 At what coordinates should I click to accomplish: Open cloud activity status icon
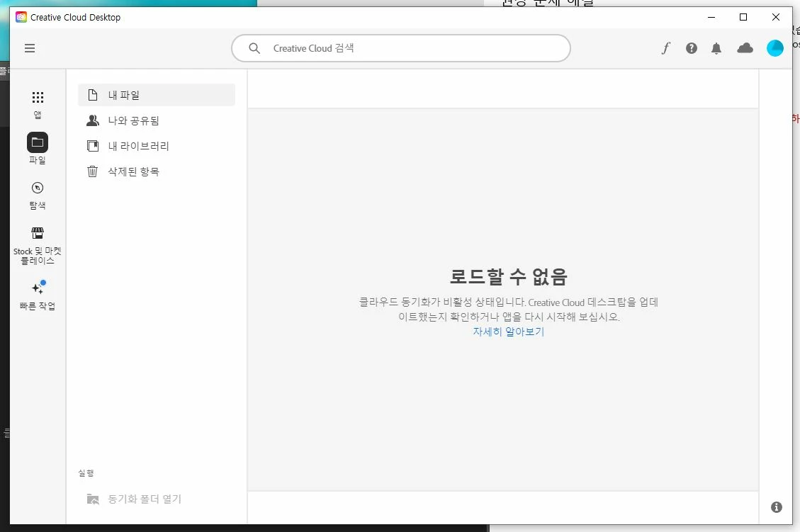pyautogui.click(x=745, y=48)
